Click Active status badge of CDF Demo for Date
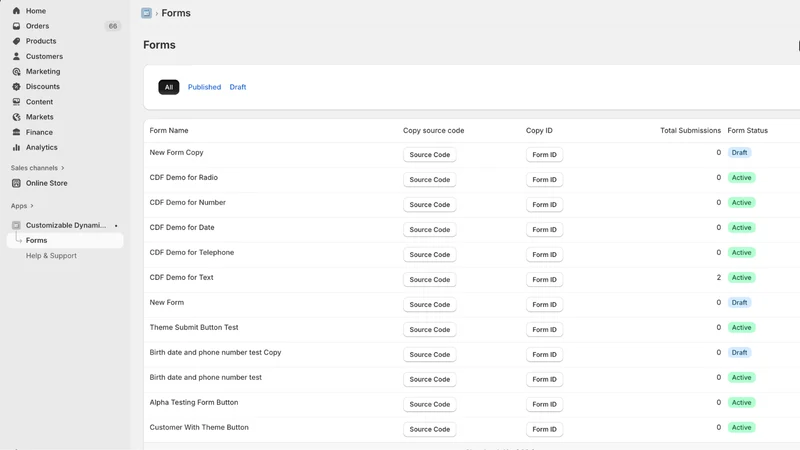Screen dimensions: 800x450 tap(741, 228)
